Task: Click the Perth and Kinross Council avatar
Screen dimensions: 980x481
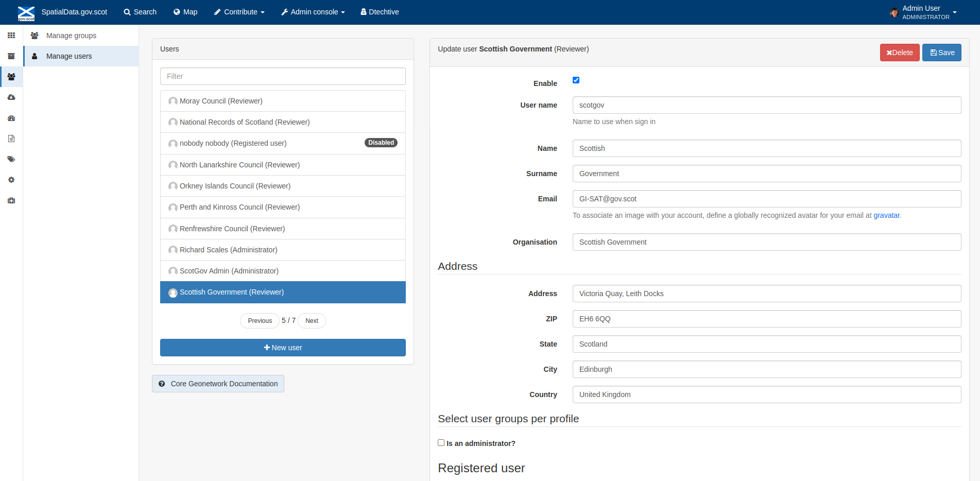Action: tap(173, 207)
